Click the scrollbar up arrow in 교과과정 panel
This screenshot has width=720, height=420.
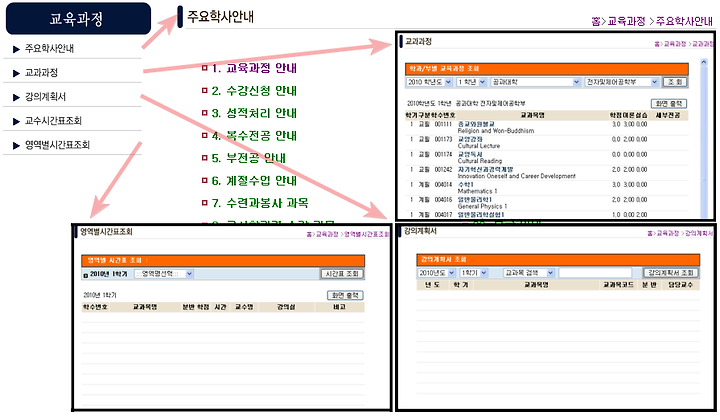point(703,62)
